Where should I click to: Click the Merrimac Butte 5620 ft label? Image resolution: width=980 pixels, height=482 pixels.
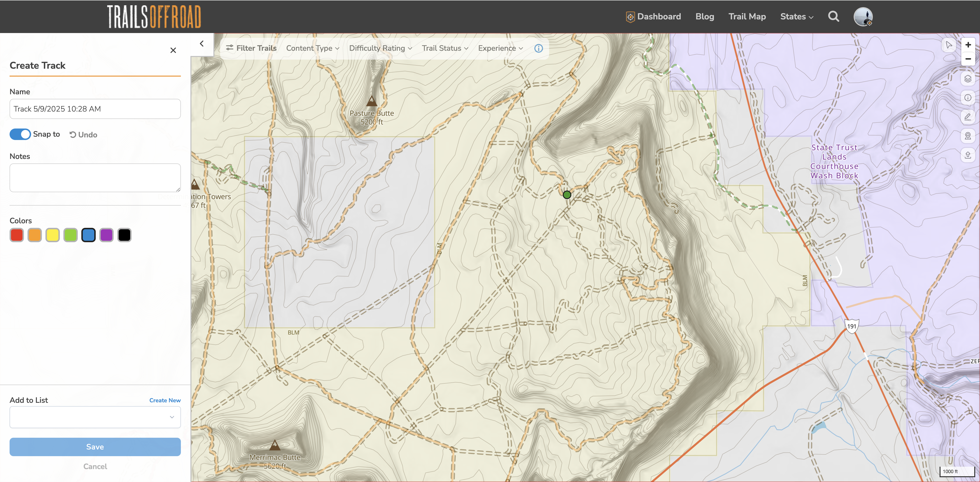(275, 461)
